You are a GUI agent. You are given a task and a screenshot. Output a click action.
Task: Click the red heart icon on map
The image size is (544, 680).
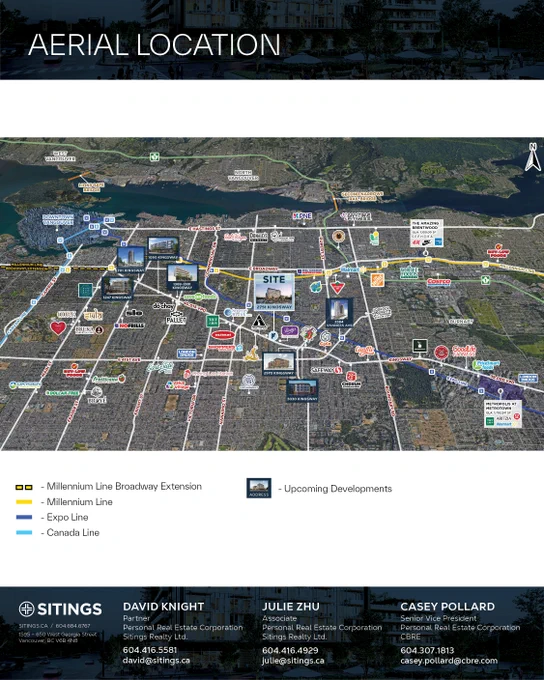click(58, 327)
